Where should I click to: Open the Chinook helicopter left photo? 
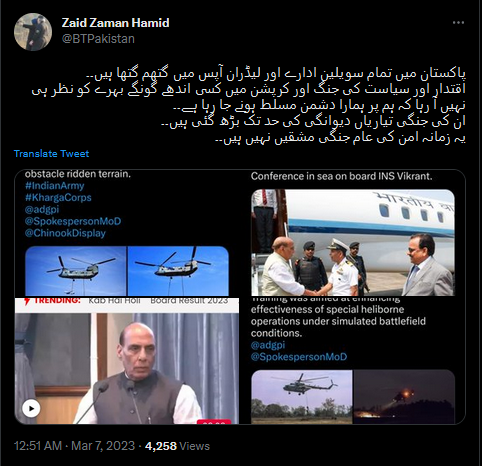[x=76, y=271]
